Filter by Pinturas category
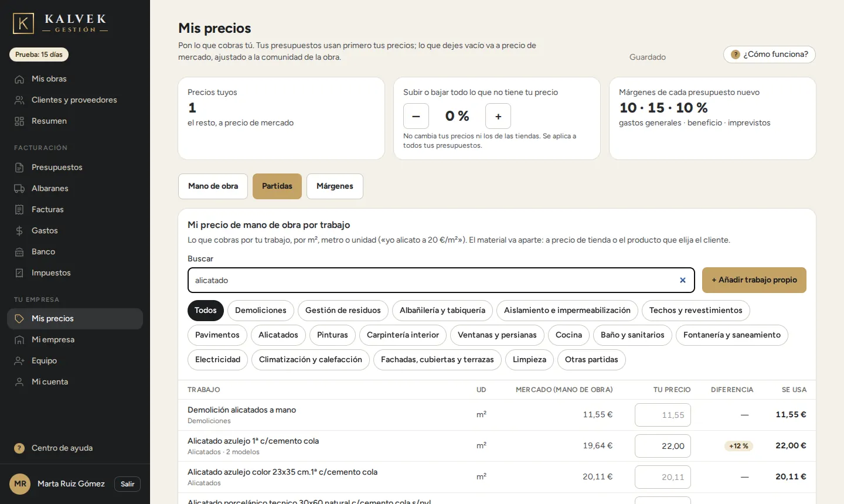The height and width of the screenshot is (504, 844). pos(332,335)
